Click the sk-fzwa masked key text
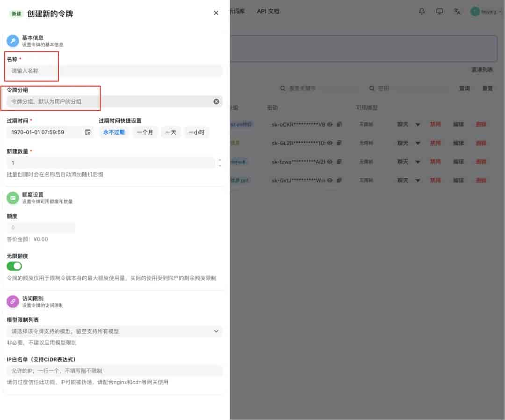Viewport: 505px width, 420px height. click(298, 162)
